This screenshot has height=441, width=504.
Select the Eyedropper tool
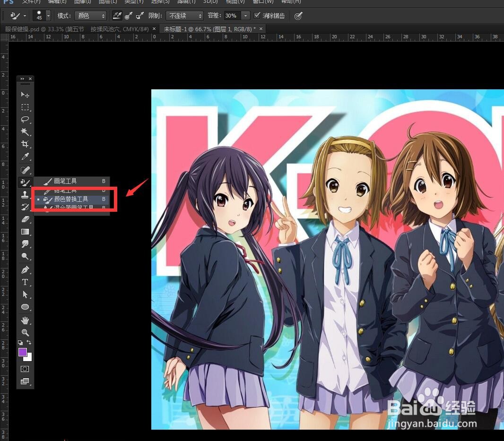point(25,156)
